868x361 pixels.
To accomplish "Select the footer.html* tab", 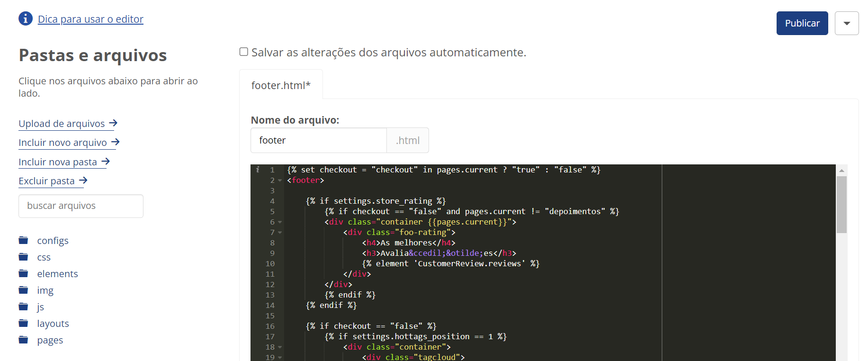I will point(281,85).
